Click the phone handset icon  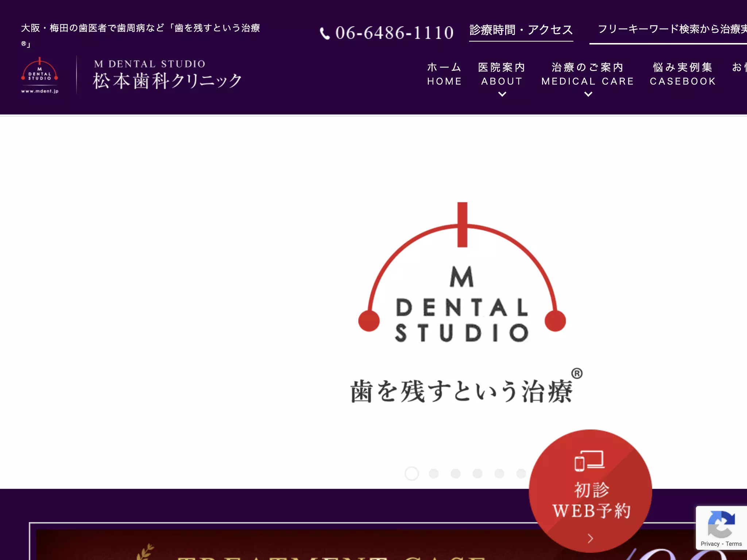[325, 33]
